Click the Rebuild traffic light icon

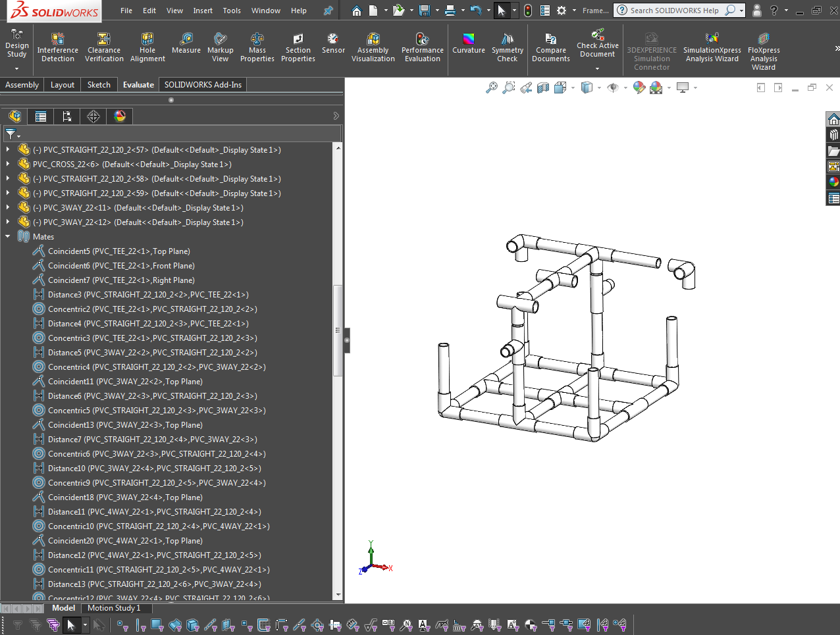point(528,11)
